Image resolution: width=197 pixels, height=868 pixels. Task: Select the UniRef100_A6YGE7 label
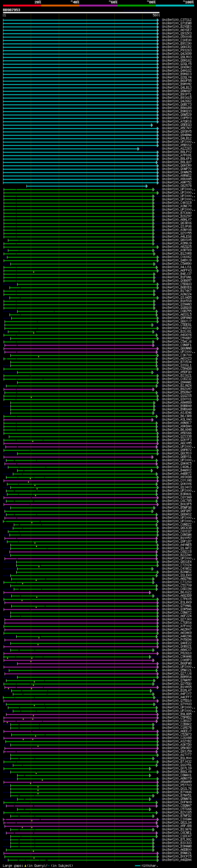[177, 30]
